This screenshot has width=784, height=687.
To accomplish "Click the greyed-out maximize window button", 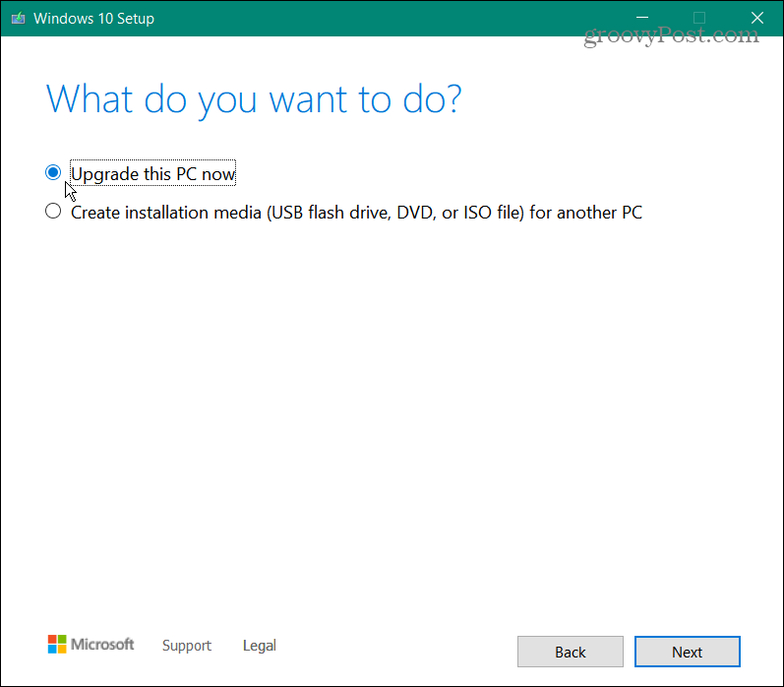I will coord(699,18).
